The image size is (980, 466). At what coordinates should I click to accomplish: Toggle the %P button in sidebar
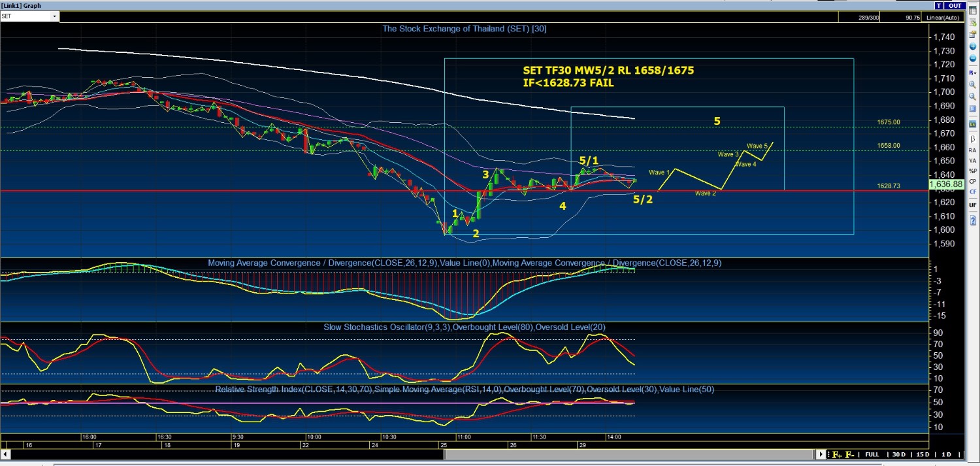[973, 171]
